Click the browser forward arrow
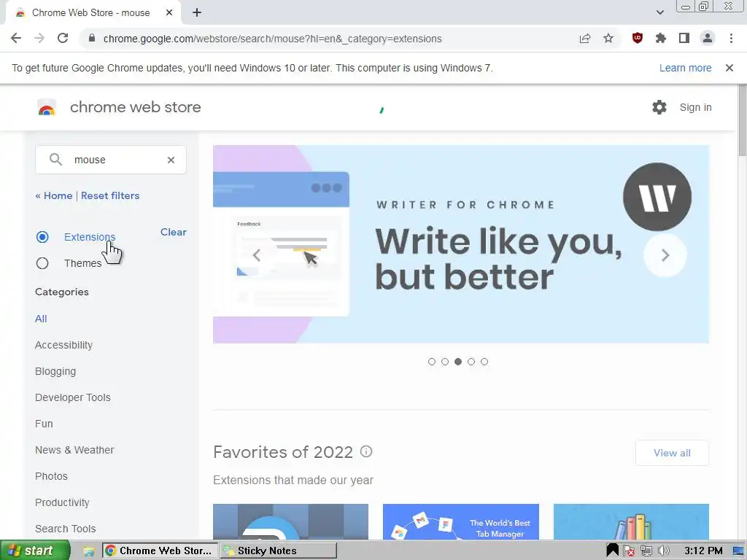Screen dimensions: 747x560 [39, 39]
